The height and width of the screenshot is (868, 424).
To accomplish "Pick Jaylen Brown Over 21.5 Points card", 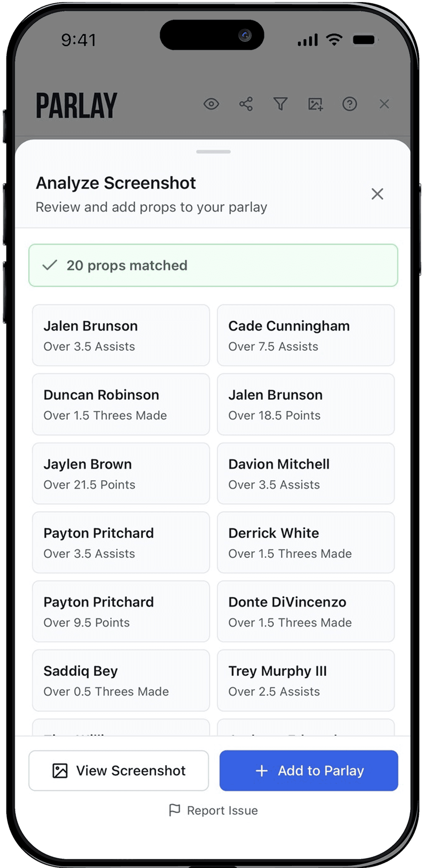I will [x=121, y=473].
